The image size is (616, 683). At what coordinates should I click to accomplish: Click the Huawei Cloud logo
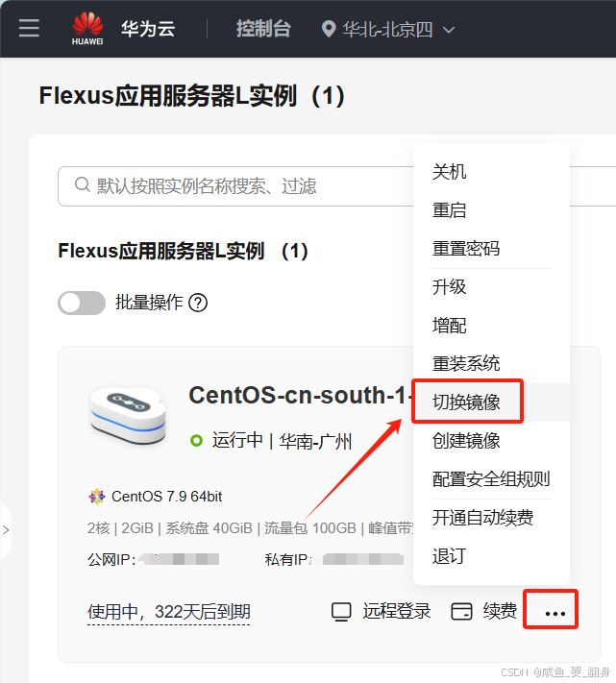tap(87, 29)
